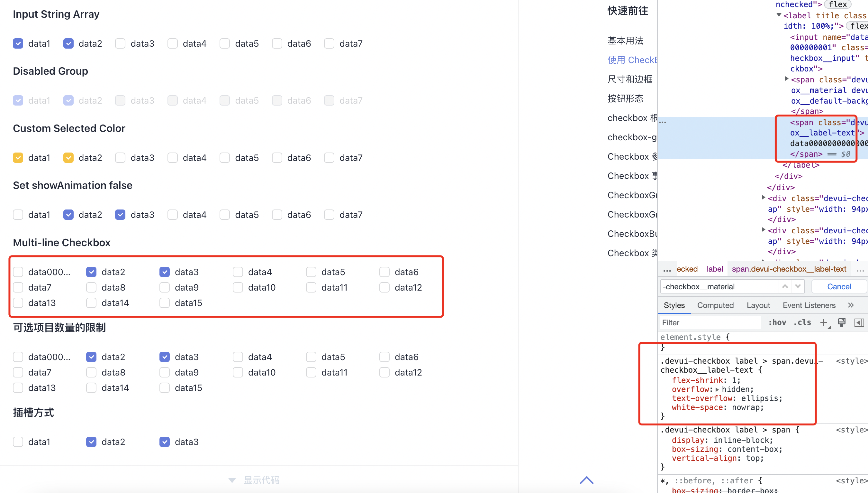The image size is (868, 493).
Task: Click the paintbrush rendering emulation icon
Action: tap(842, 322)
